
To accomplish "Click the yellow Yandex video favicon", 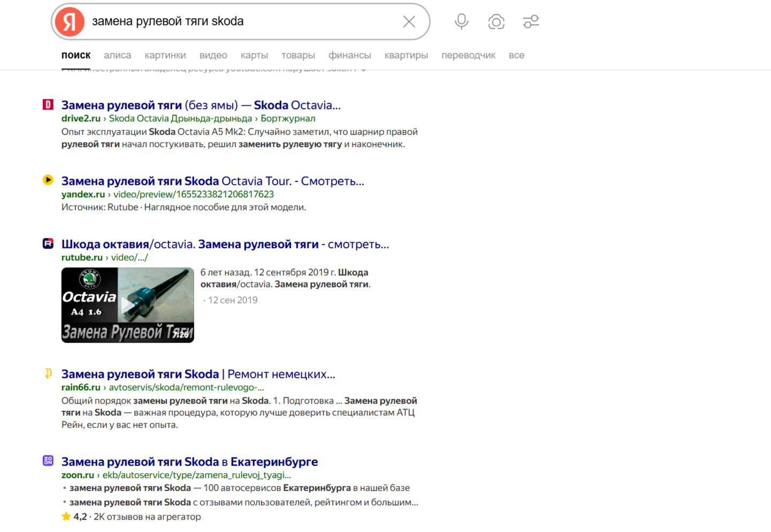I will point(48,180).
